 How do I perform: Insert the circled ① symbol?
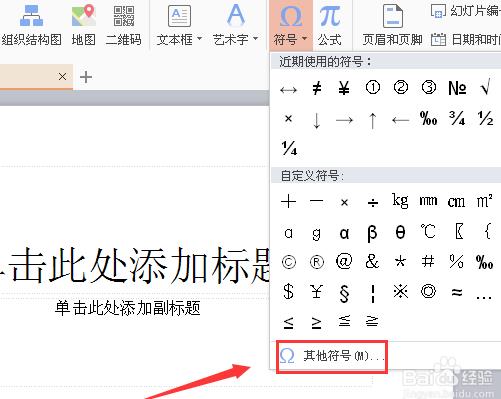(373, 88)
